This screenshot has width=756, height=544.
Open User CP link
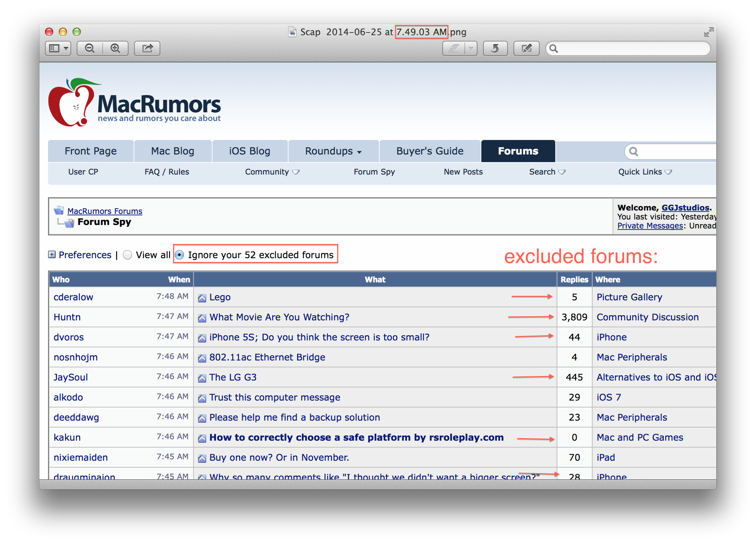[83, 172]
